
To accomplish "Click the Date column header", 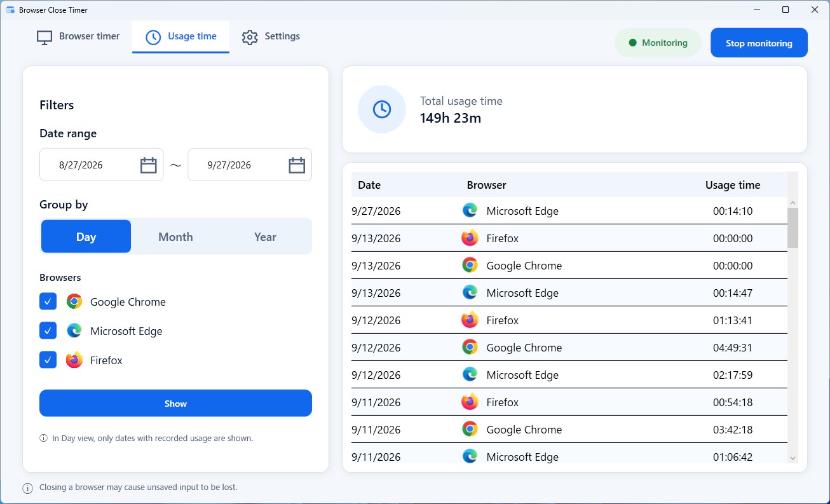I will pos(369,185).
